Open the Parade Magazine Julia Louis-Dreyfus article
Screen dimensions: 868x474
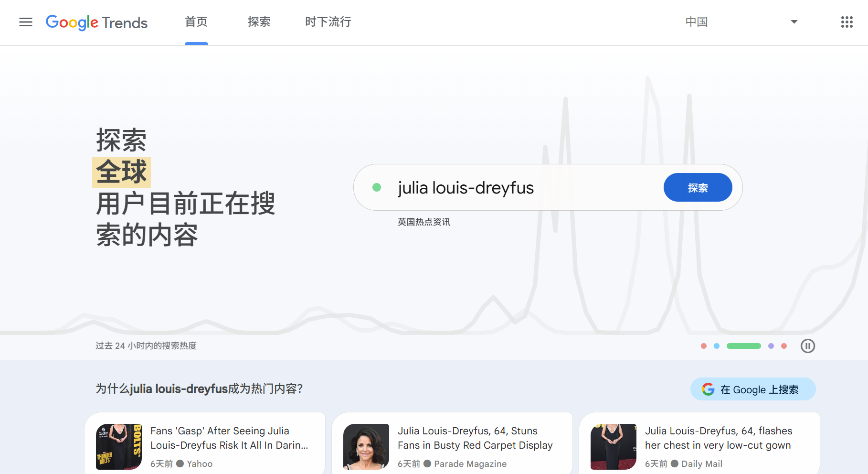click(452, 443)
